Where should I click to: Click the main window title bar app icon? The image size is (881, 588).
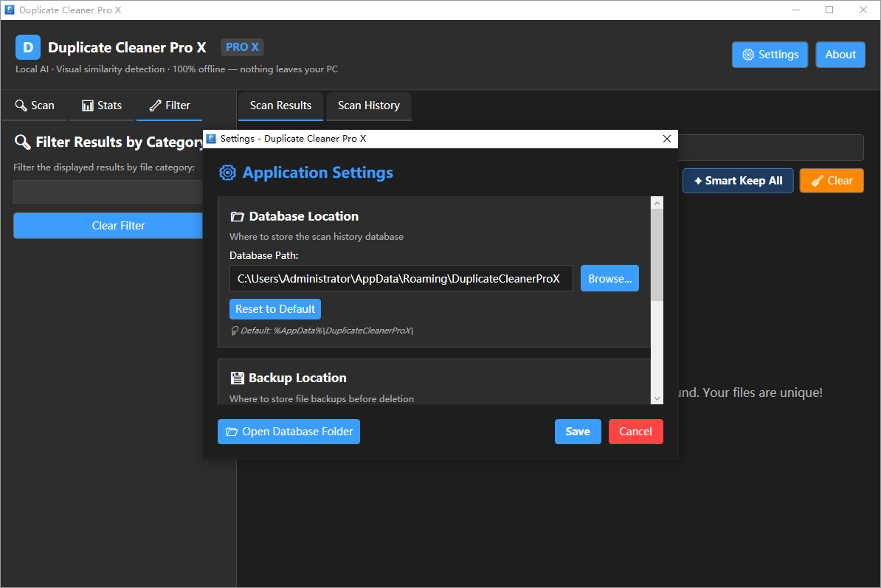10,10
